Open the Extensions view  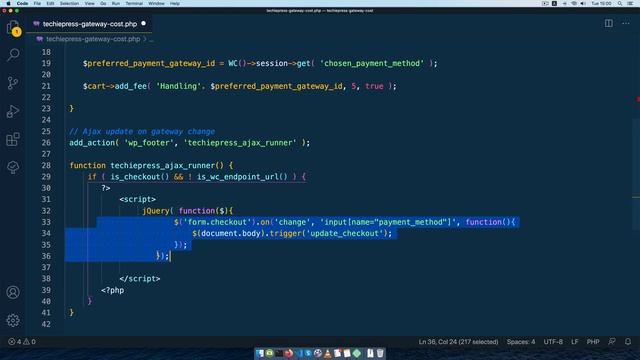[x=13, y=139]
